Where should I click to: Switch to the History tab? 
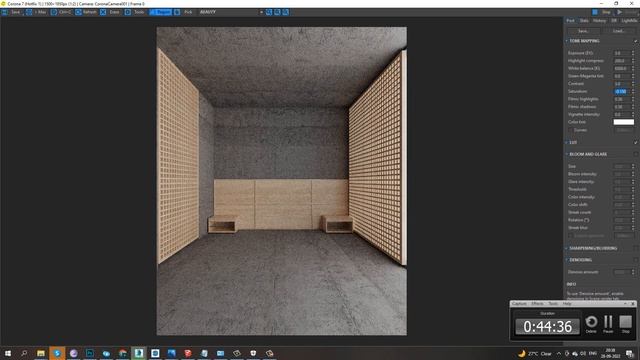[x=599, y=20]
